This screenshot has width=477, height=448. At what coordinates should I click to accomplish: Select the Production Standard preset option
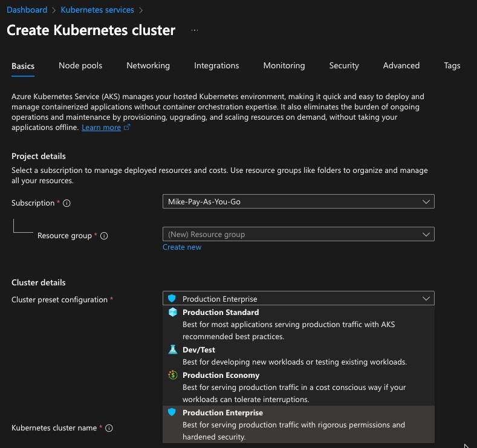(299, 324)
